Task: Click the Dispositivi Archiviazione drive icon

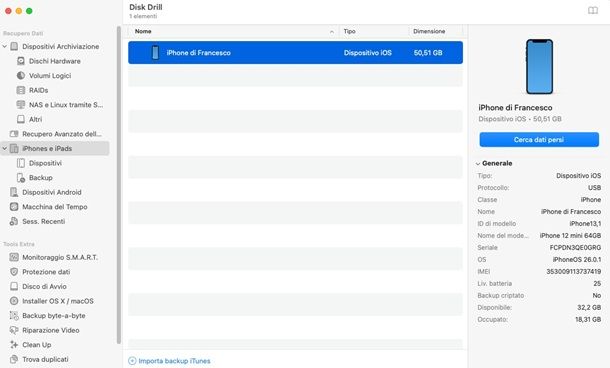Action: (x=14, y=46)
